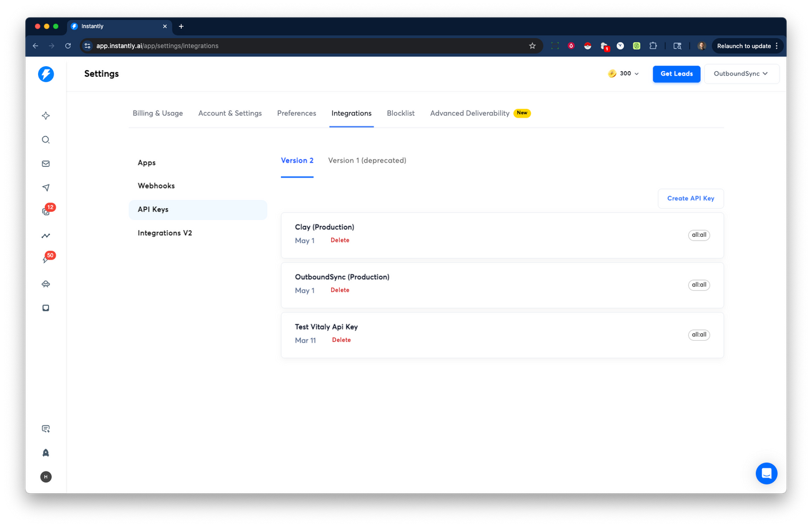Open the chat bubble icon near the bottom sidebar
Screen dimensions: 812x527
tap(46, 428)
